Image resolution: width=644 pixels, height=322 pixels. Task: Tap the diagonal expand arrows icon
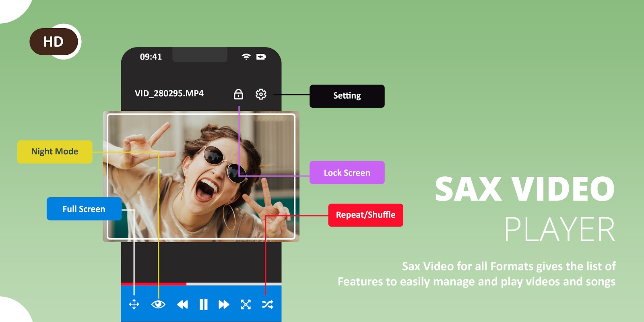[x=246, y=304]
